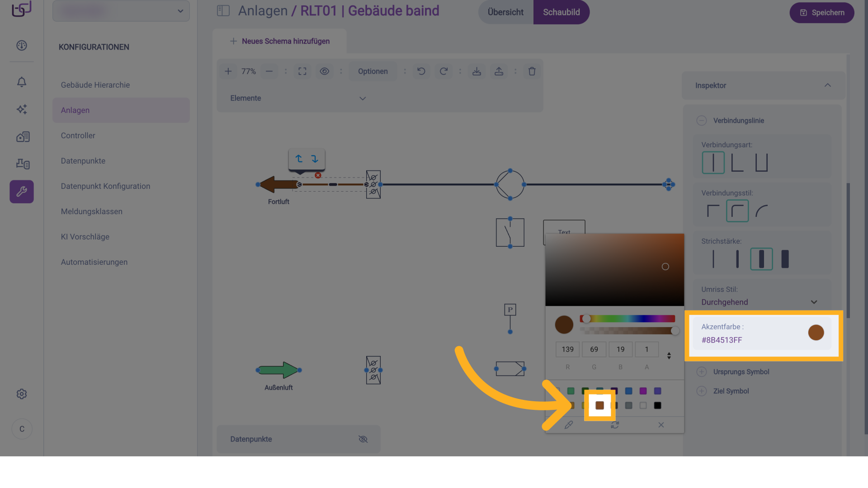Expand the Elemente dropdown
This screenshot has width=868, height=488.
298,98
